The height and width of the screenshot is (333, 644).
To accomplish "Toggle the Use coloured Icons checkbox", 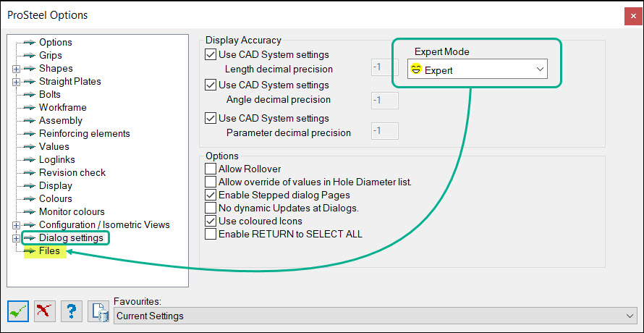I will click(211, 222).
